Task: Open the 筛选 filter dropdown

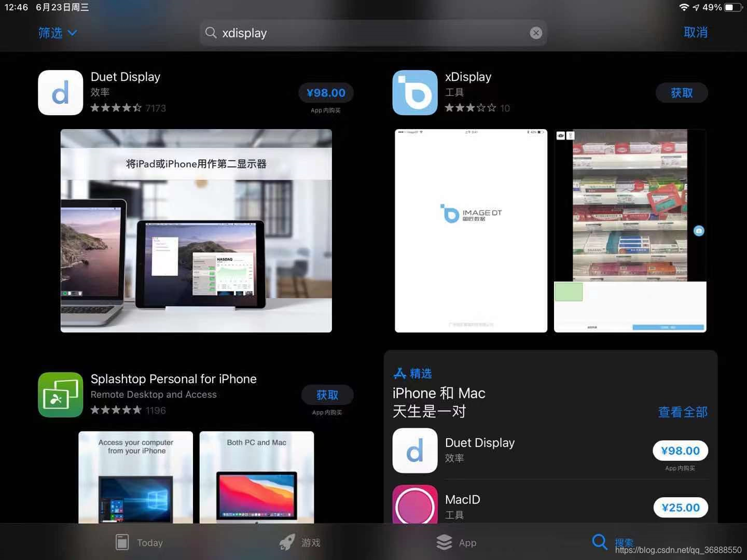Action: tap(58, 33)
